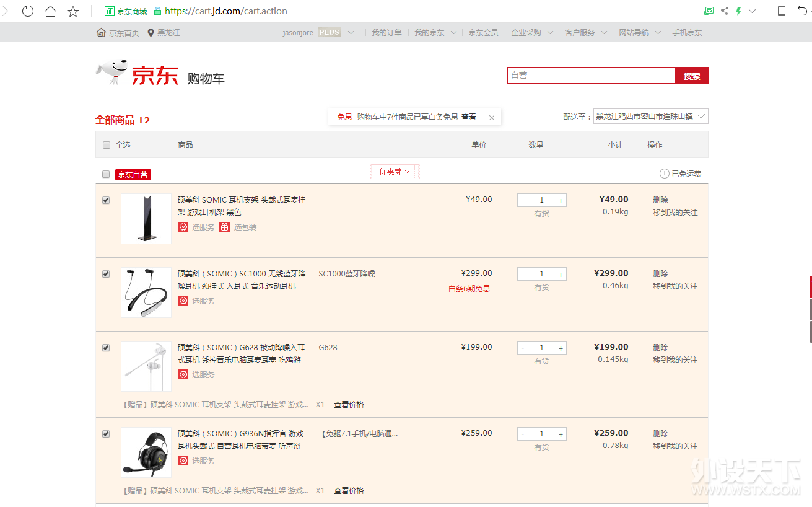Open the browser toolbar dropdown chevron
The image size is (812, 507).
[x=753, y=11]
